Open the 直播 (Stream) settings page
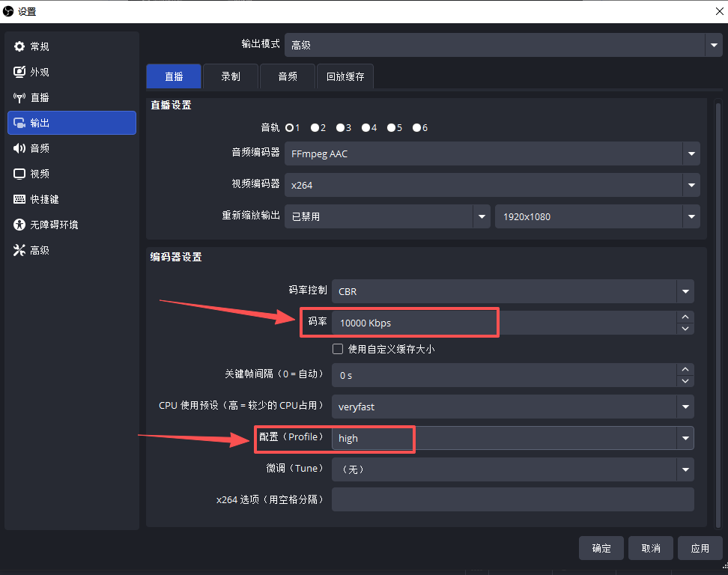Viewport: 728px width, 575px height. (x=45, y=97)
